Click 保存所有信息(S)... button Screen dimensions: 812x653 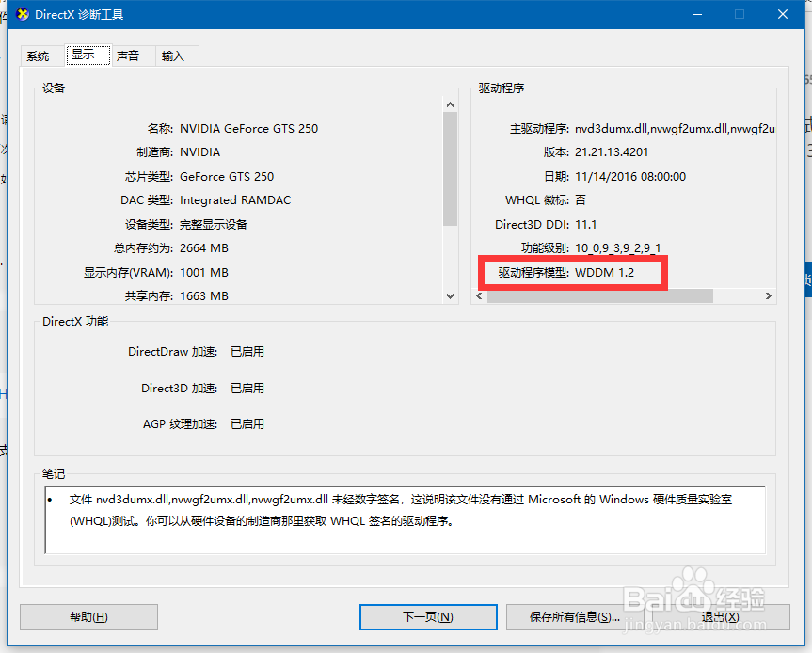coord(574,616)
